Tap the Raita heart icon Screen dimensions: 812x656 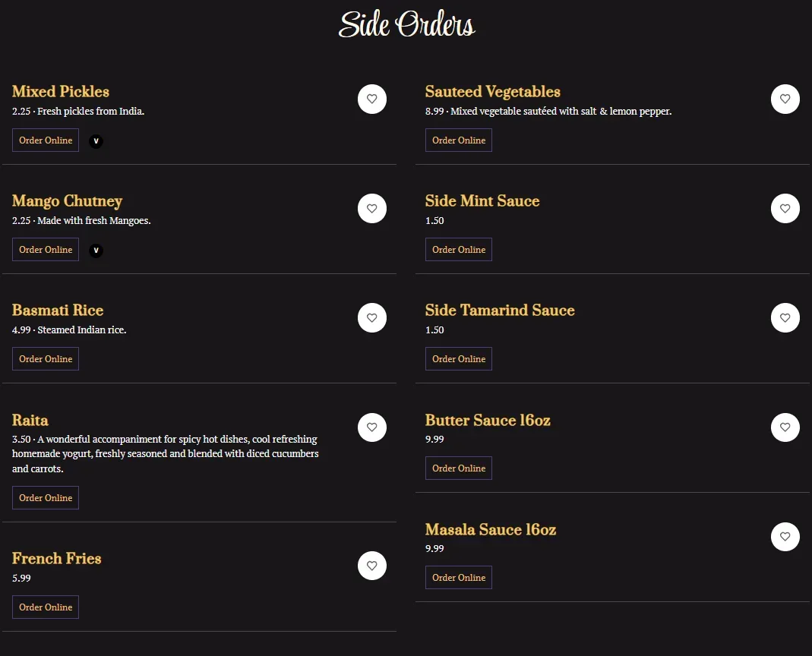(371, 427)
